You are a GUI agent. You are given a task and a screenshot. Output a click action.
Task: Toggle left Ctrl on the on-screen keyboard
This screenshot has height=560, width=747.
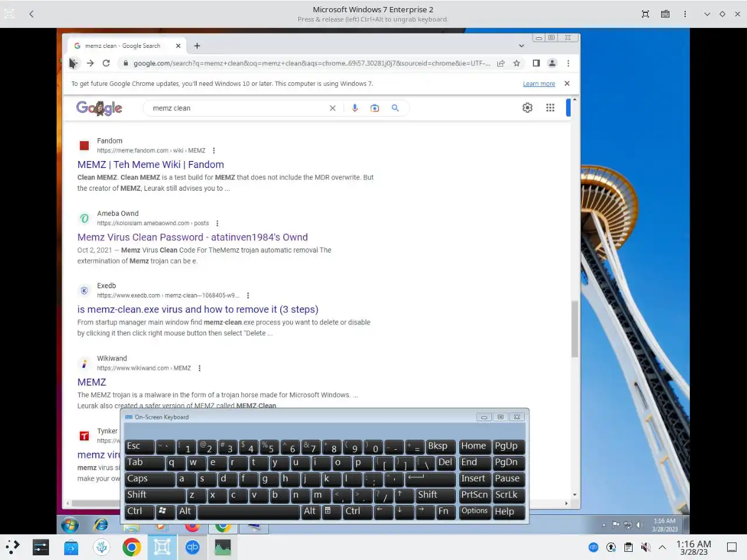coord(139,512)
